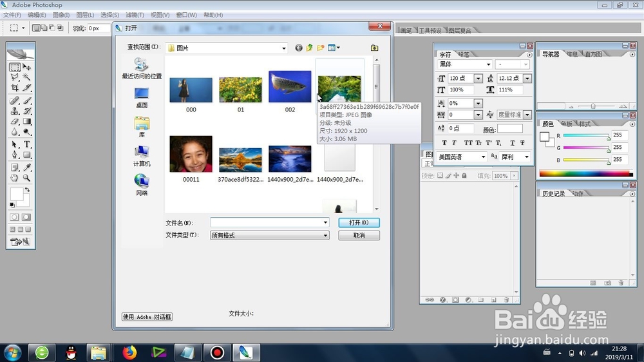
Task: Create a new folder in Open dialog
Action: pyautogui.click(x=320, y=48)
